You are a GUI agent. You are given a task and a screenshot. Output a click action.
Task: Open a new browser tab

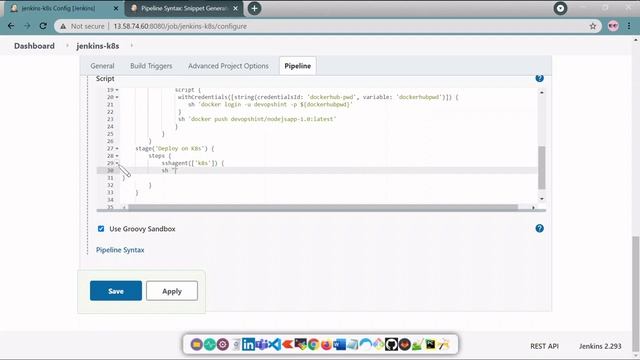coord(254,8)
